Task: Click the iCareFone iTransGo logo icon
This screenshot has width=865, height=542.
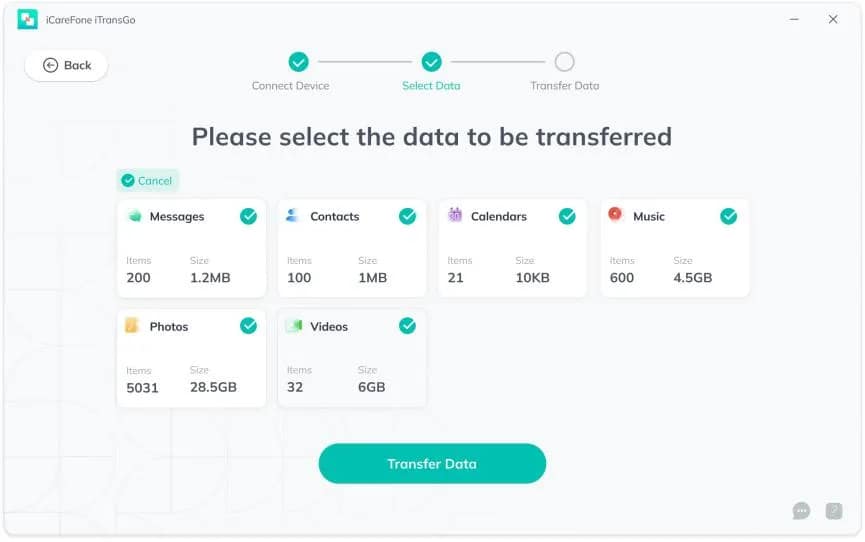Action: pyautogui.click(x=27, y=19)
